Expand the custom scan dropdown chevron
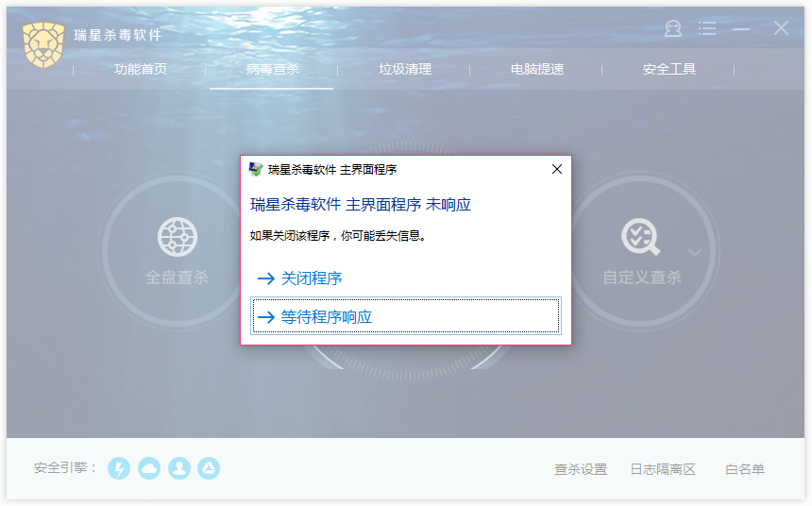Screen dimensions: 812x506 (695, 252)
